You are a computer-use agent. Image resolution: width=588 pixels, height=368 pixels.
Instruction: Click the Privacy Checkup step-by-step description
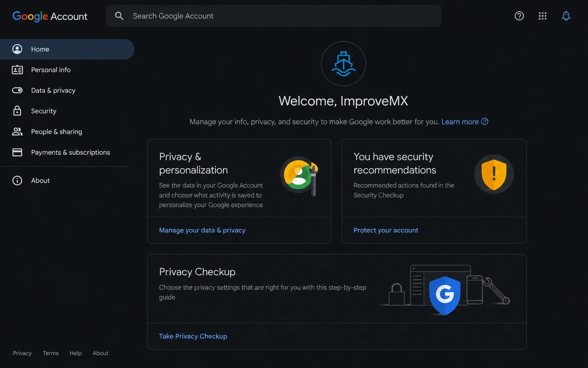coord(262,292)
